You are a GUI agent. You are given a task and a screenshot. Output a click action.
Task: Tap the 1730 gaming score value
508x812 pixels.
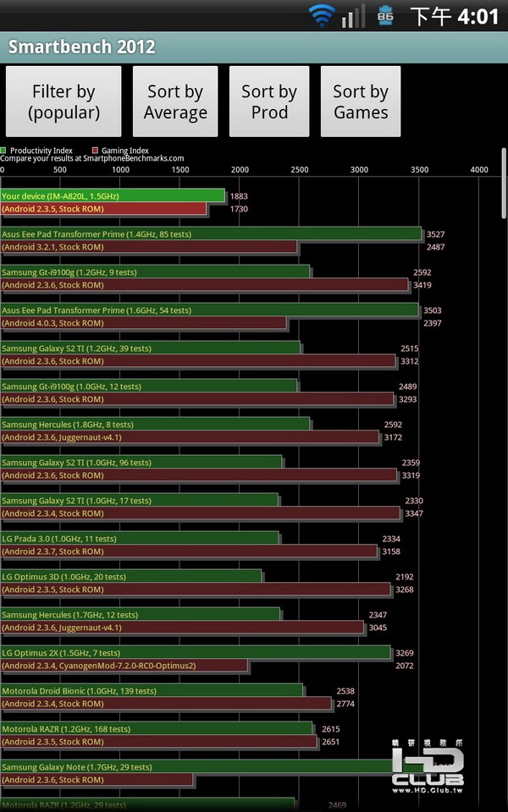(x=239, y=209)
